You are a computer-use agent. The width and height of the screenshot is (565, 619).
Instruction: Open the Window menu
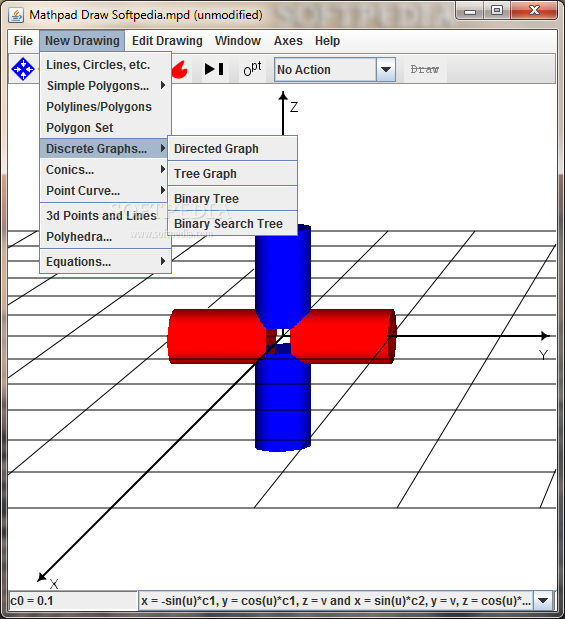(238, 41)
